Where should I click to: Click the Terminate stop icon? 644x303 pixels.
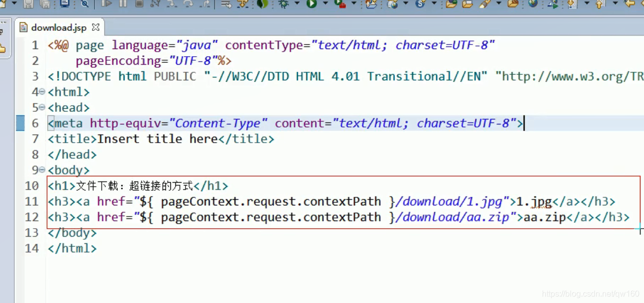pyautogui.click(x=139, y=4)
